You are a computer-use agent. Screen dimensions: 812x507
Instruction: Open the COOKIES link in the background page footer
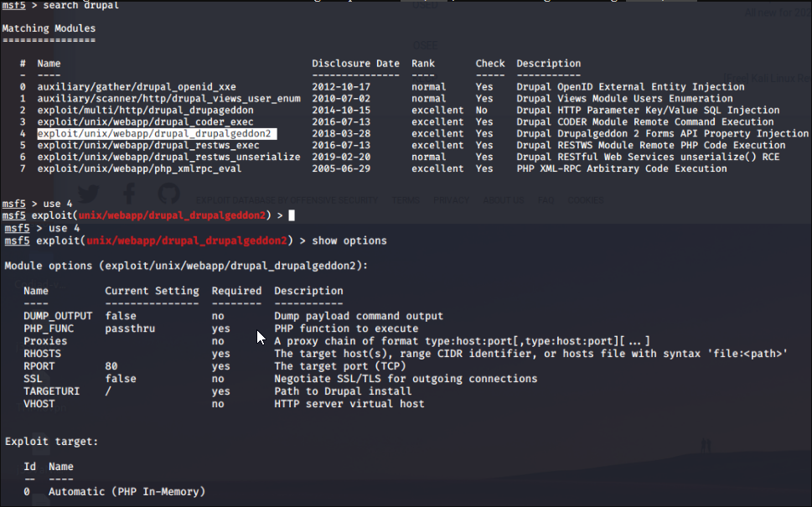click(x=586, y=200)
